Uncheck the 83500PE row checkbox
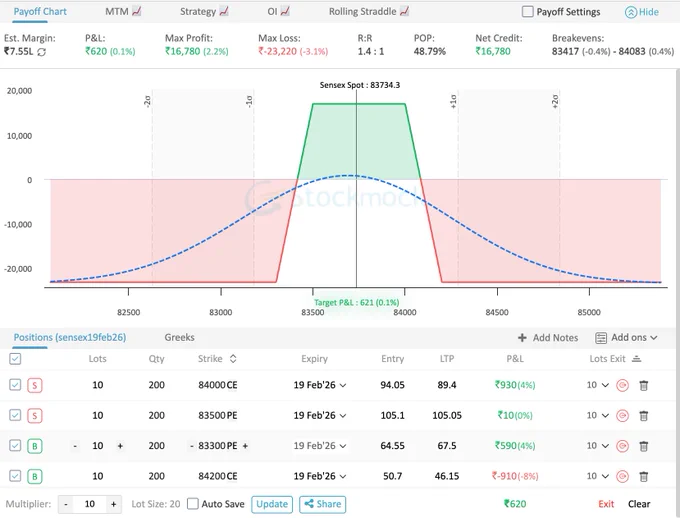This screenshot has width=680, height=518. [15, 415]
